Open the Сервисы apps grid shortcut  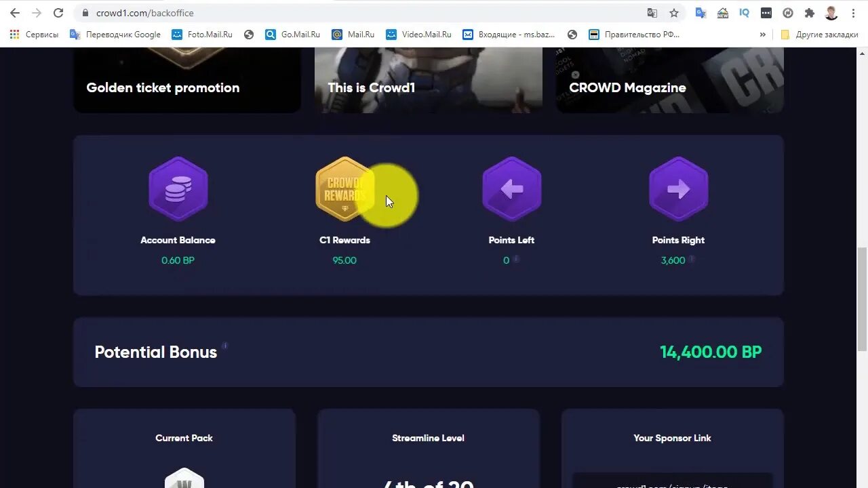coord(34,35)
